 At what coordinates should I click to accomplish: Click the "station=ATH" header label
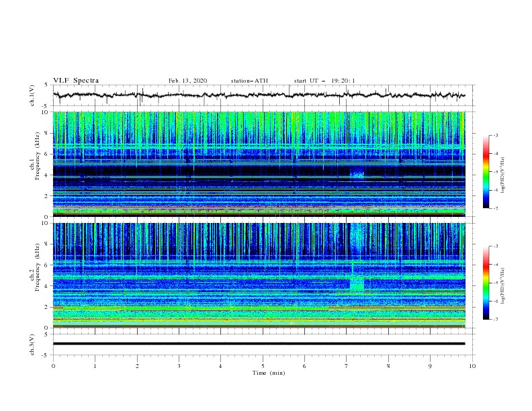pyautogui.click(x=249, y=81)
